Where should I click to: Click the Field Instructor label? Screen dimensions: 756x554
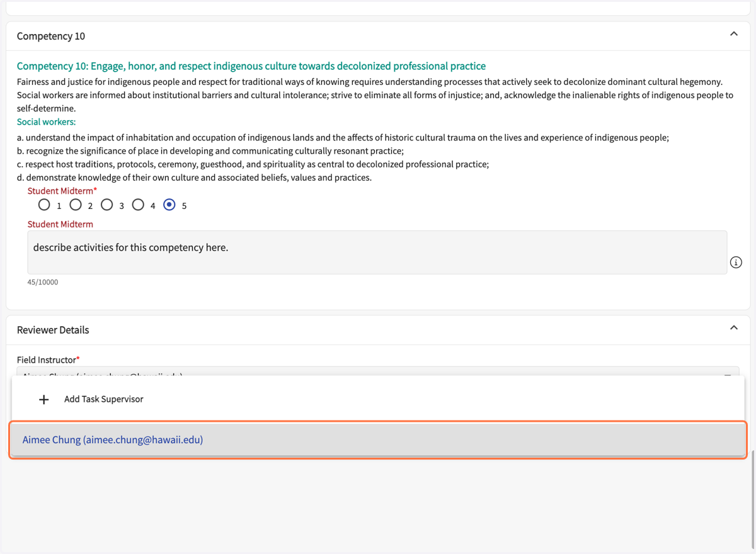(49, 359)
